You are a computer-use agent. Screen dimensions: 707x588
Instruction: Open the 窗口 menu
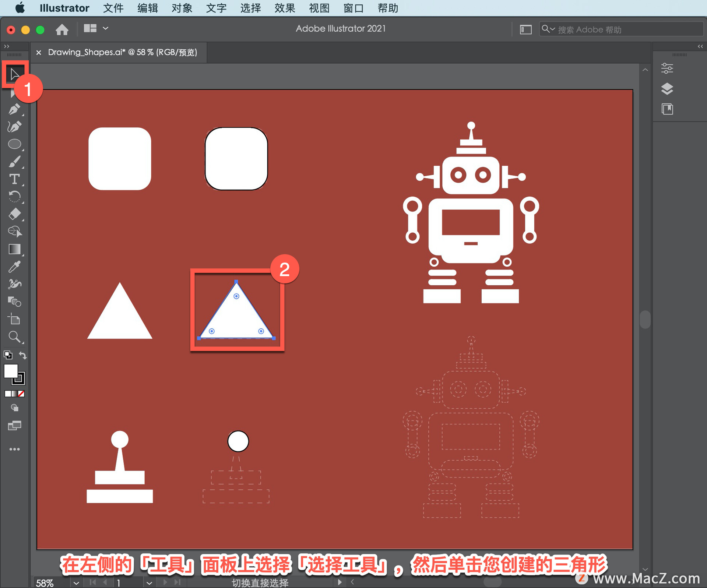(x=353, y=8)
